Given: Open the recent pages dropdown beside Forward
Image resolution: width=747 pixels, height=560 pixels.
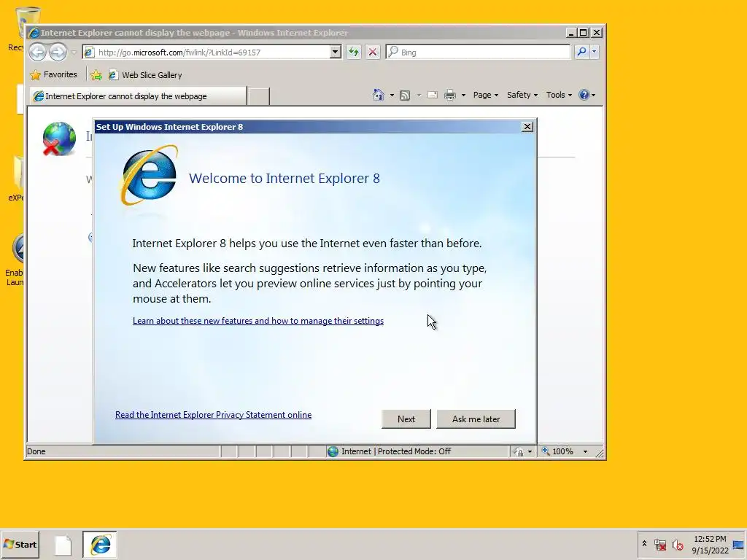Looking at the screenshot, I should click(x=74, y=52).
